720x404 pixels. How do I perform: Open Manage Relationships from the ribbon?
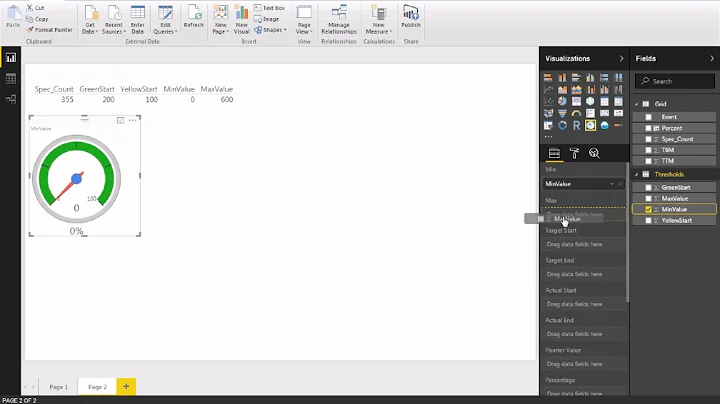click(339, 19)
